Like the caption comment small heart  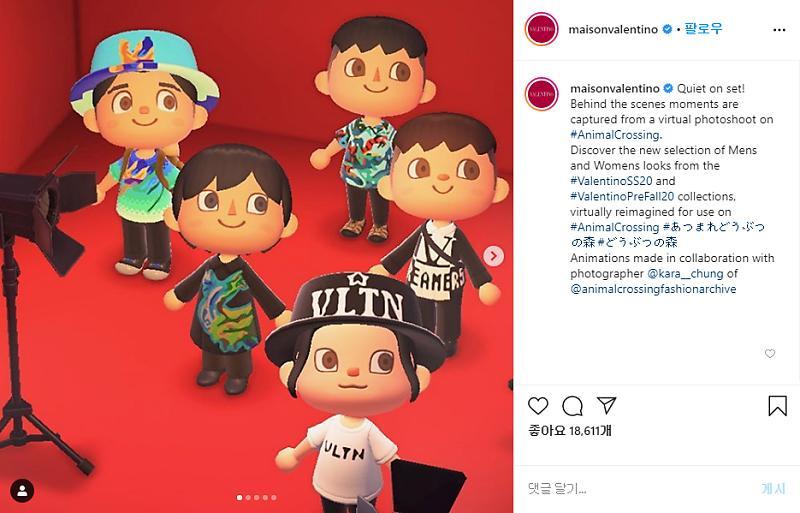tap(770, 353)
